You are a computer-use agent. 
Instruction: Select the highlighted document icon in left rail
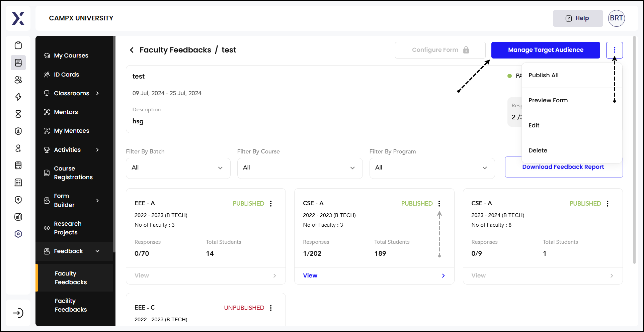coord(18,63)
